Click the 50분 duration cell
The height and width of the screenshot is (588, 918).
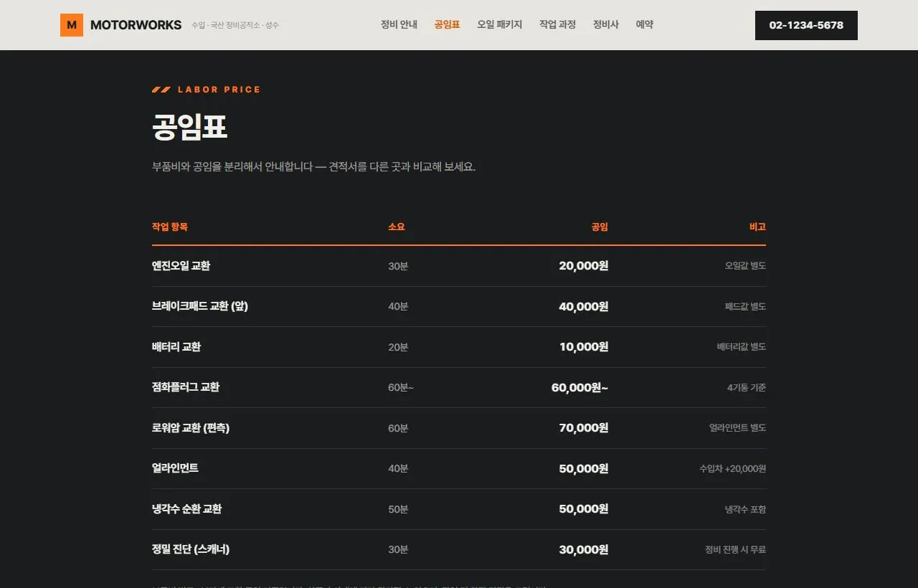point(398,509)
